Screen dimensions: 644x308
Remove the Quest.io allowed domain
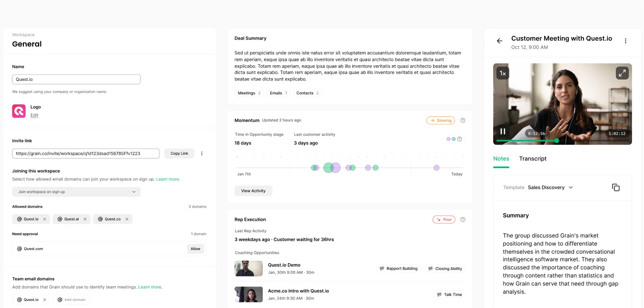tap(45, 219)
